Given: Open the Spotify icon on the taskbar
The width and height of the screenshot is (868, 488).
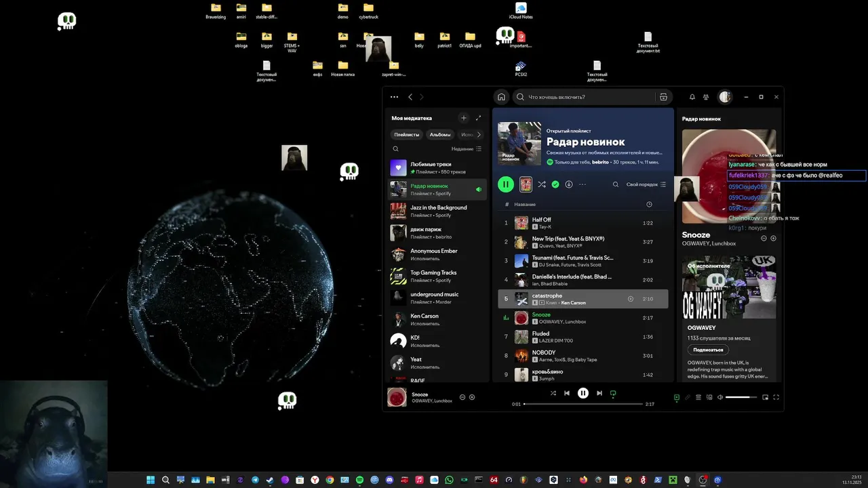Looking at the screenshot, I should pyautogui.click(x=359, y=480).
